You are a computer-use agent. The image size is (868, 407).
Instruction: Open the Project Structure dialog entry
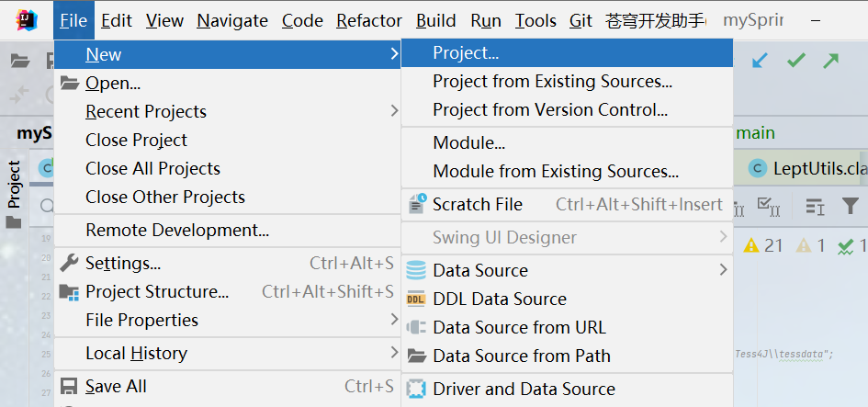pos(157,291)
